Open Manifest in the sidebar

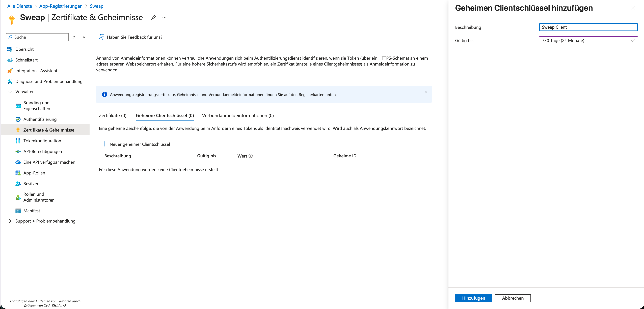pyautogui.click(x=32, y=211)
